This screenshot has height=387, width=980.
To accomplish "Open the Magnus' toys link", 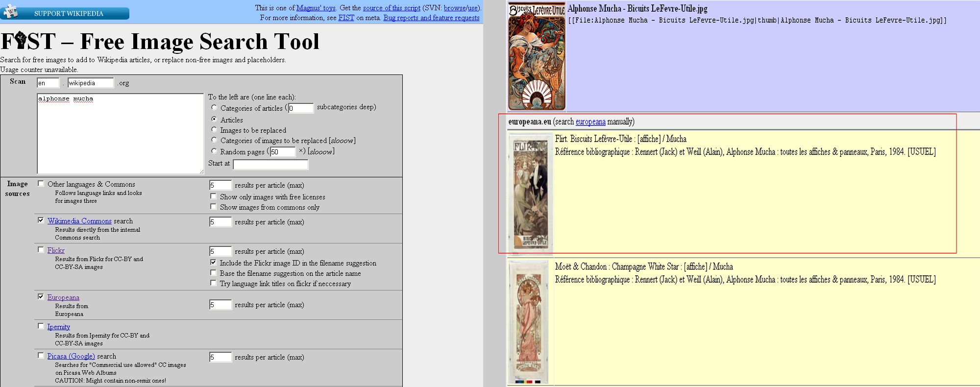I will coord(316,8).
